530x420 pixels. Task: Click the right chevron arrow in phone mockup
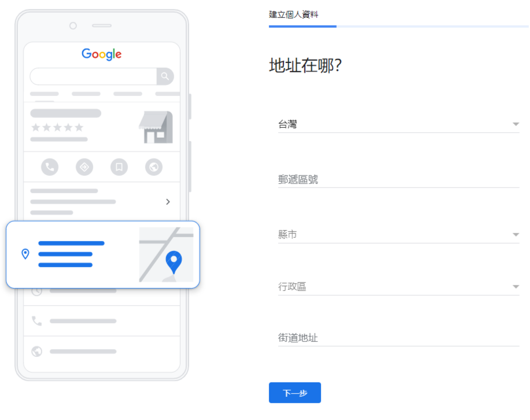[x=168, y=202]
